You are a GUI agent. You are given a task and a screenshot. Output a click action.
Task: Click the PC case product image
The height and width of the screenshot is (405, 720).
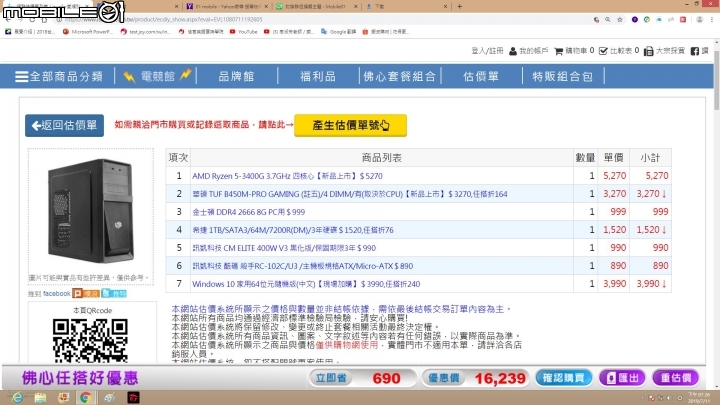pyautogui.click(x=91, y=210)
